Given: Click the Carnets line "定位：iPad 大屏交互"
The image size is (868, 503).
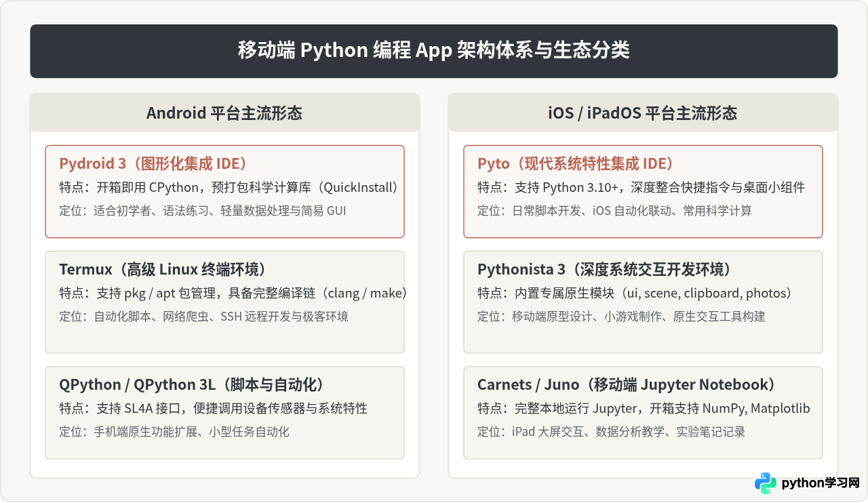Looking at the screenshot, I should click(x=530, y=431).
